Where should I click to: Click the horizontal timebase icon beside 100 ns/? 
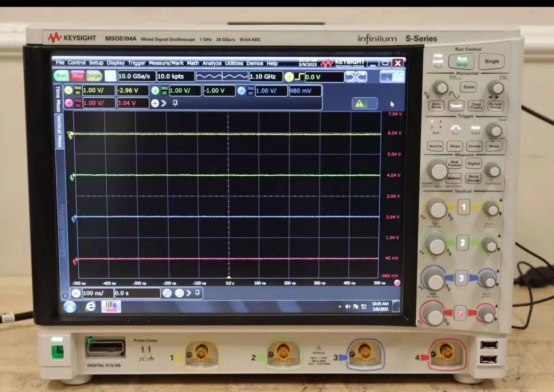(x=76, y=293)
